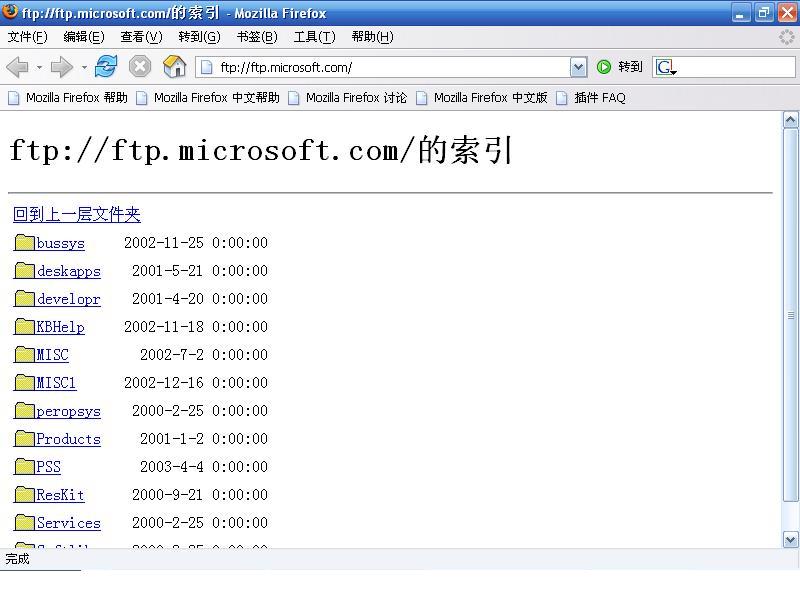Open the PSS folder link
The width and height of the screenshot is (800, 600).
[x=48, y=467]
